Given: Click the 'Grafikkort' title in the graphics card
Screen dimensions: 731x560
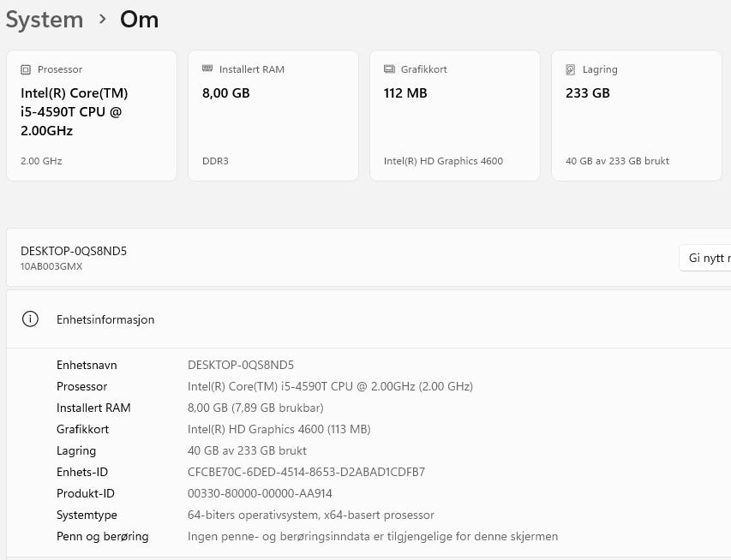Looking at the screenshot, I should point(424,69).
